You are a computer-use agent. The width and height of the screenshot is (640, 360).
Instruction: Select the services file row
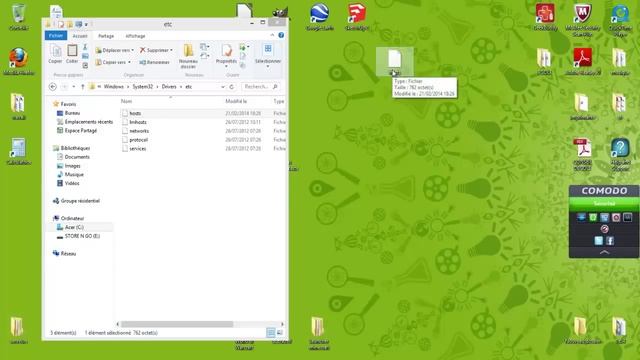[203, 149]
